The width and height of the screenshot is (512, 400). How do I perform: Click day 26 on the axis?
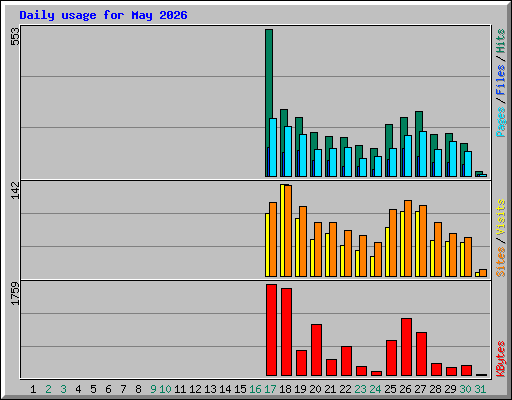(405, 389)
